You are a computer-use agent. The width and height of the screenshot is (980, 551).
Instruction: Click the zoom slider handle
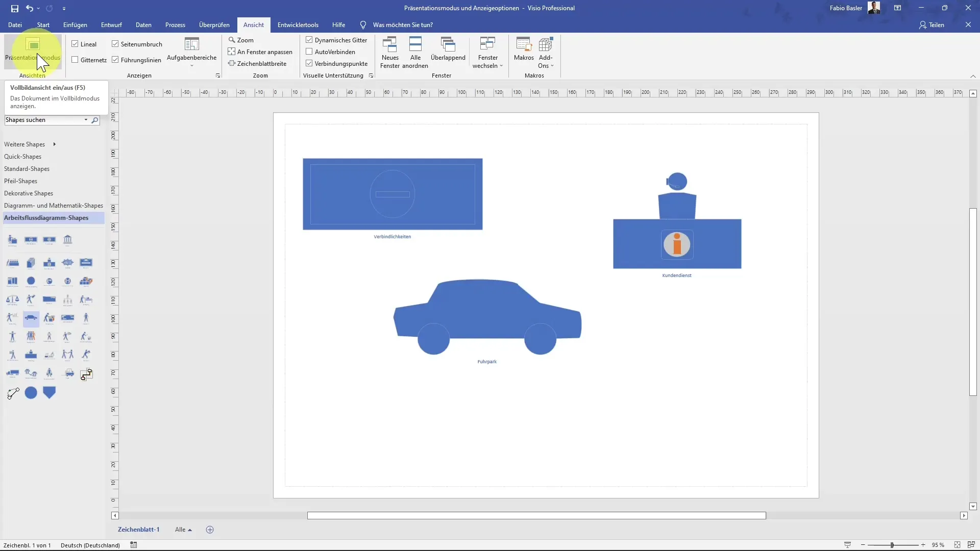892,545
